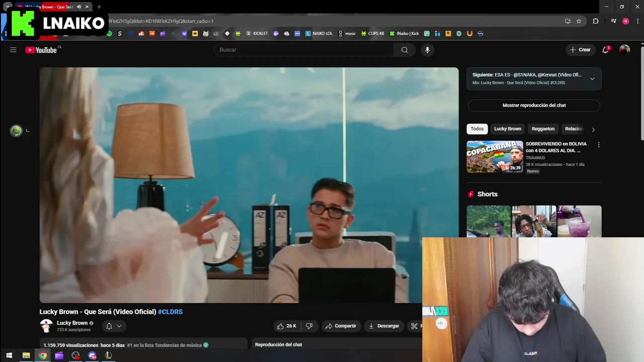
Task: Open League of Legends taskbar icon
Action: [108, 355]
